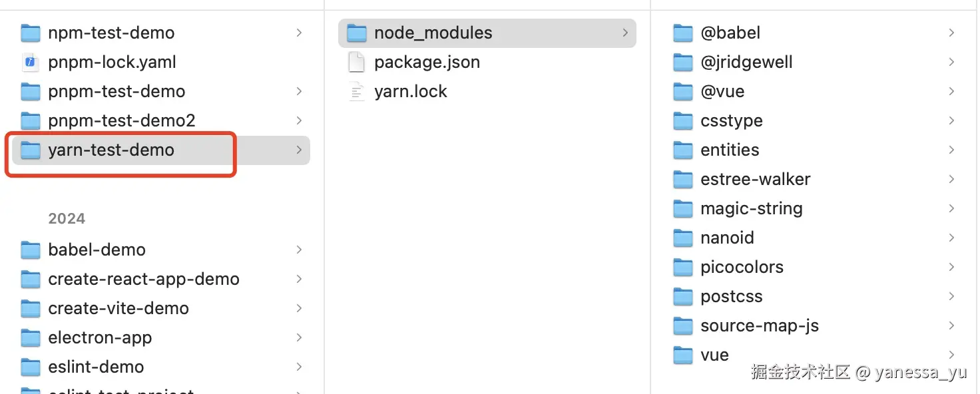Open the chevron beside create-vite-demo
This screenshot has height=394, width=980.
point(299,308)
